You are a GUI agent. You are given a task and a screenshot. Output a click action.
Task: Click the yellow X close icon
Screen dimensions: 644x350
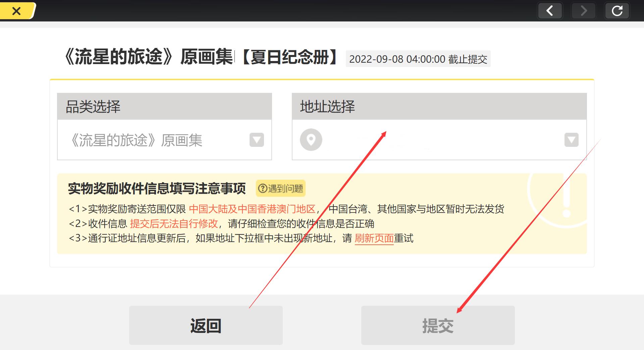coord(16,11)
